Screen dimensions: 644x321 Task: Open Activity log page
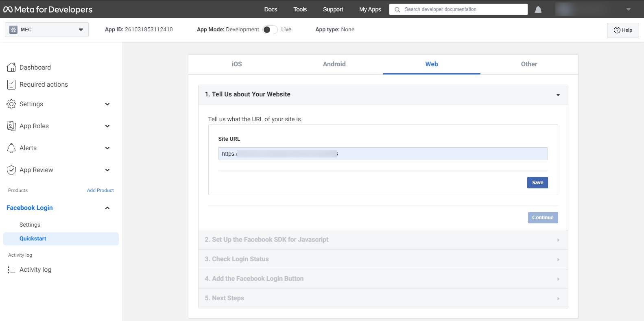(x=35, y=270)
